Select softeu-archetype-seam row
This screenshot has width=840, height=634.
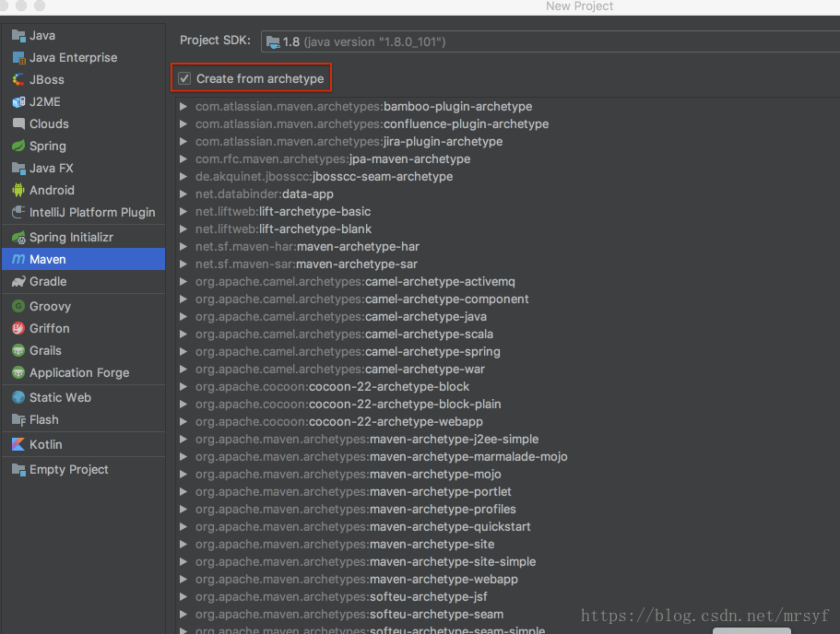pos(507,614)
